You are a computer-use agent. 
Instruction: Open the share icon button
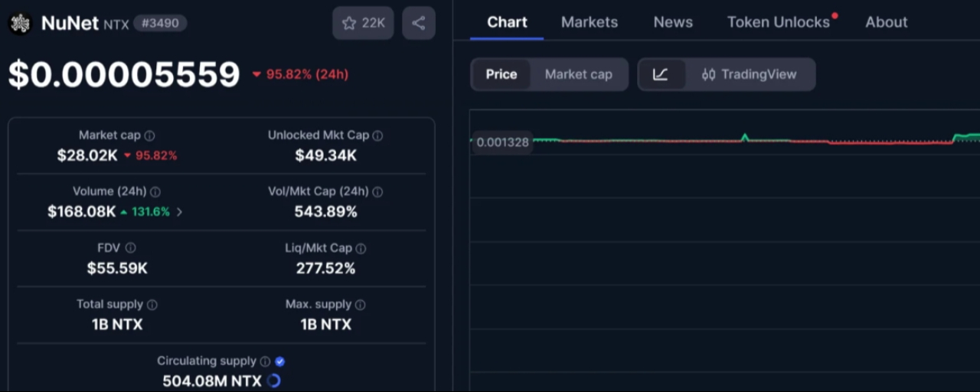point(419,23)
